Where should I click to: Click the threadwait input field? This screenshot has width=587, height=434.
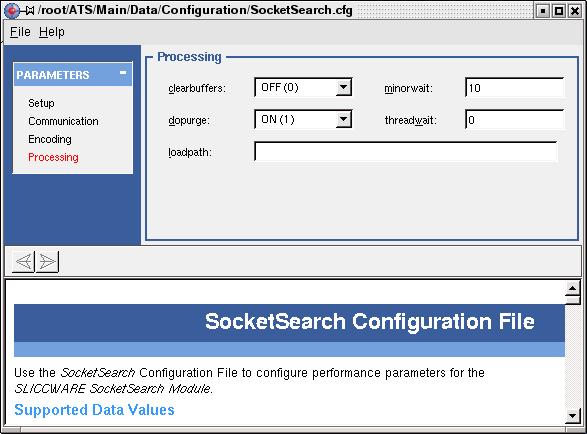[515, 120]
